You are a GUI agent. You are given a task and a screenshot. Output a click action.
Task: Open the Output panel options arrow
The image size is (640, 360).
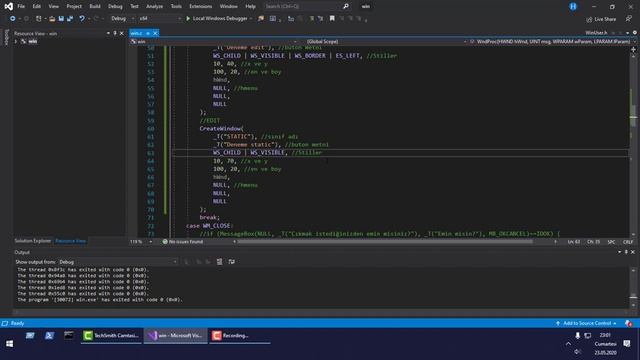click(x=620, y=252)
